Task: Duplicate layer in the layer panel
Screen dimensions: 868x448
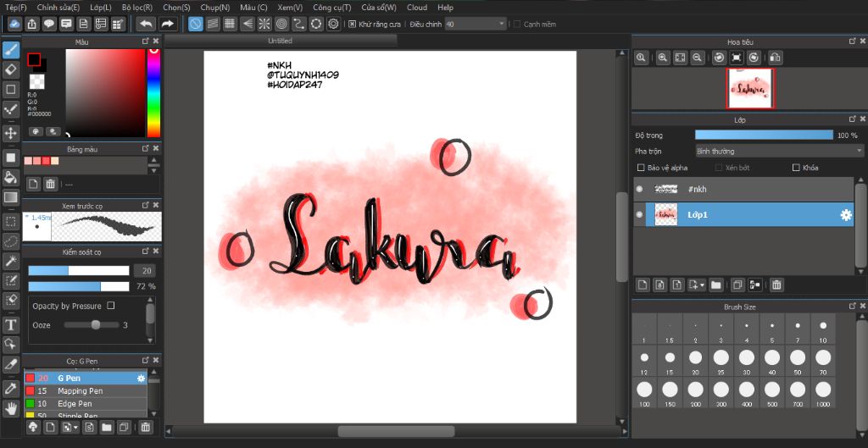Action: [x=737, y=285]
